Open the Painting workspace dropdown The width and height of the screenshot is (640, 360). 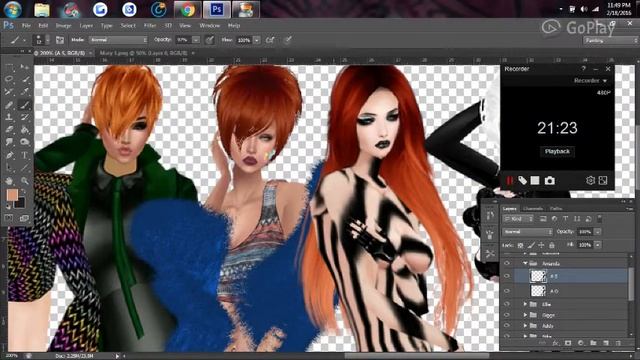pos(611,40)
